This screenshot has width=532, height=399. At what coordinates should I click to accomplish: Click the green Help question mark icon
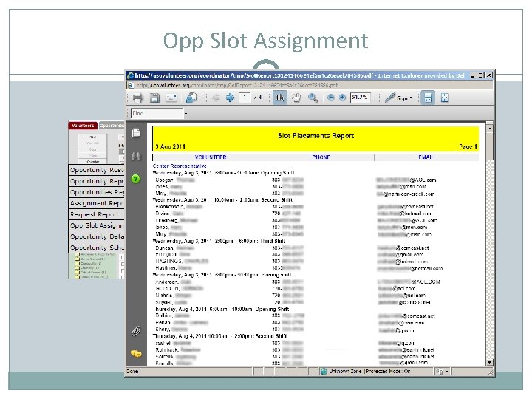pos(136,179)
